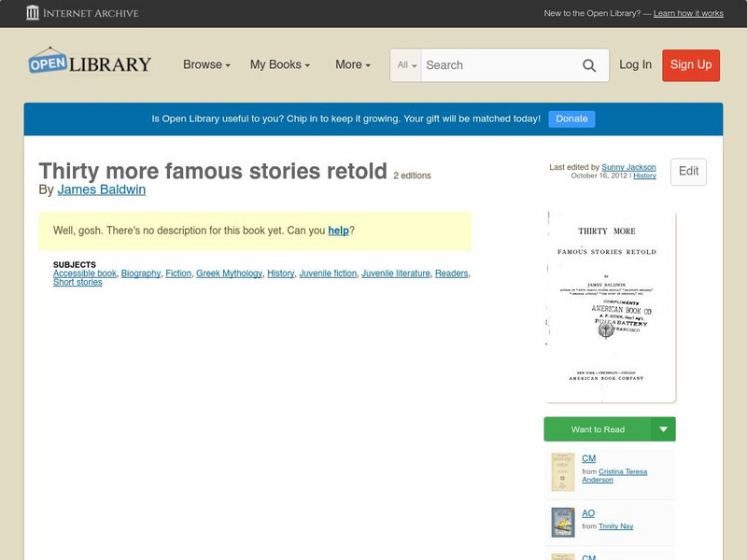Click the Internet Archive logo icon
Screen dimensions: 747x560
pos(33,13)
